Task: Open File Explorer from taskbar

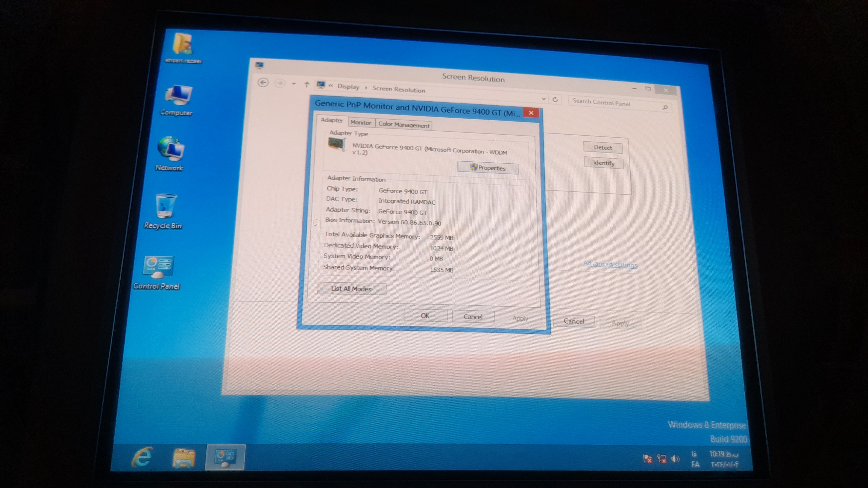Action: (184, 458)
